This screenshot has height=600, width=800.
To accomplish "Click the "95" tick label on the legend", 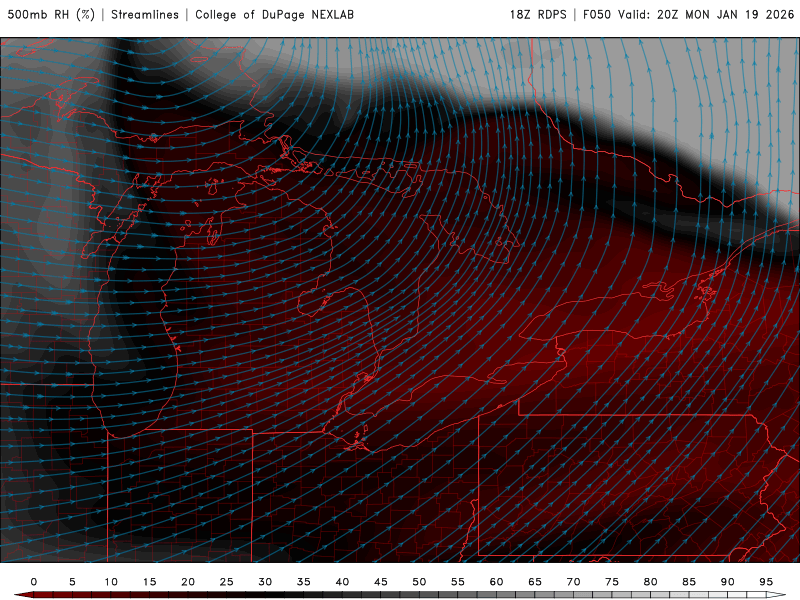I will coord(766,582).
